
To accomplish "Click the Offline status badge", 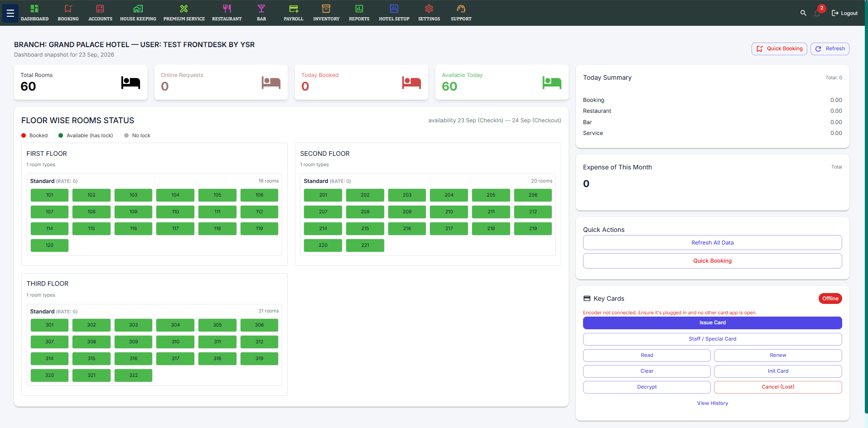I will (x=830, y=298).
